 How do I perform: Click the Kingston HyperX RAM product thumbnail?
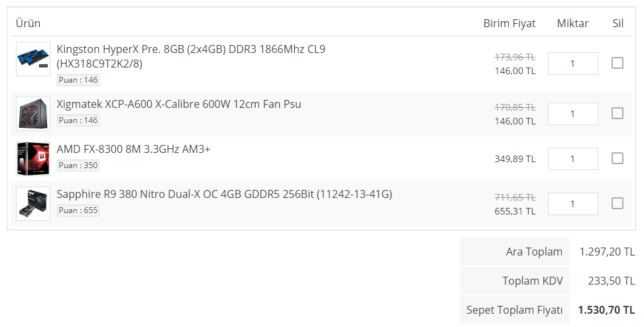33,58
